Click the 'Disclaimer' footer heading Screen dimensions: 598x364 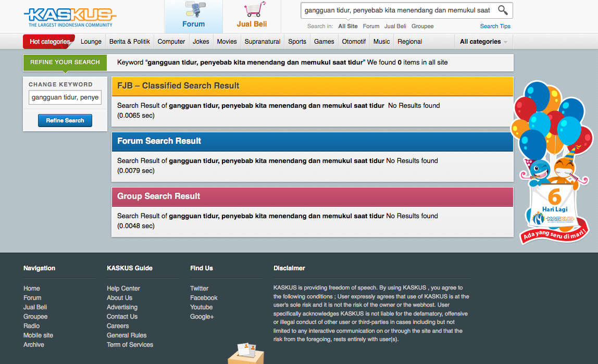pos(289,268)
